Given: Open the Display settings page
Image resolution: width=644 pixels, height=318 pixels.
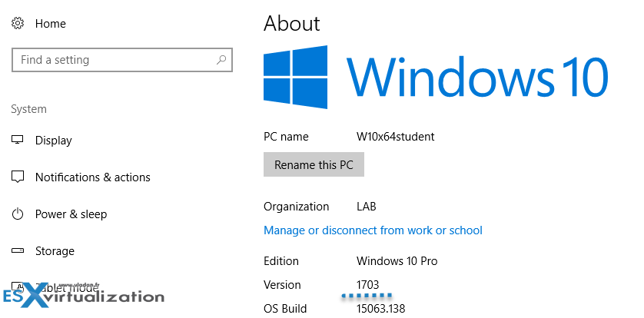Looking at the screenshot, I should pyautogui.click(x=53, y=141).
